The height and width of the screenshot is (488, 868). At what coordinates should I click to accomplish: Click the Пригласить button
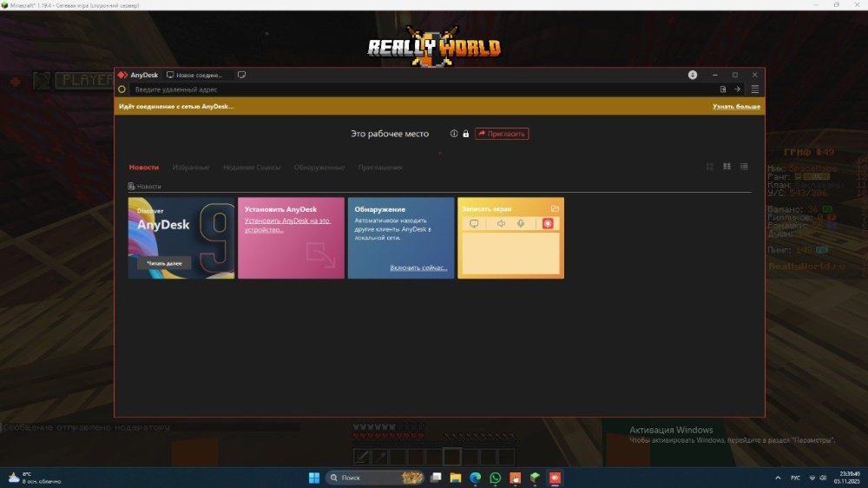(502, 134)
